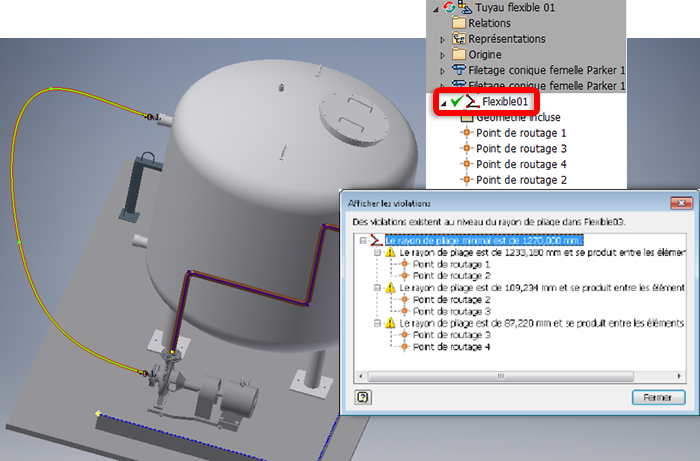700x461 pixels.
Task: Click the Origine folder icon
Action: pyautogui.click(x=458, y=54)
